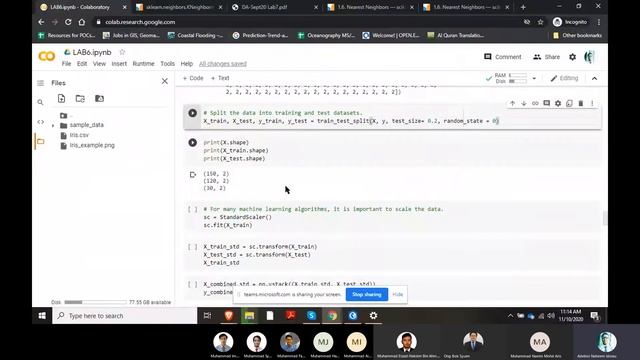This screenshot has width=640, height=360.
Task: Run the print X.shape cell
Action: (x=193, y=142)
